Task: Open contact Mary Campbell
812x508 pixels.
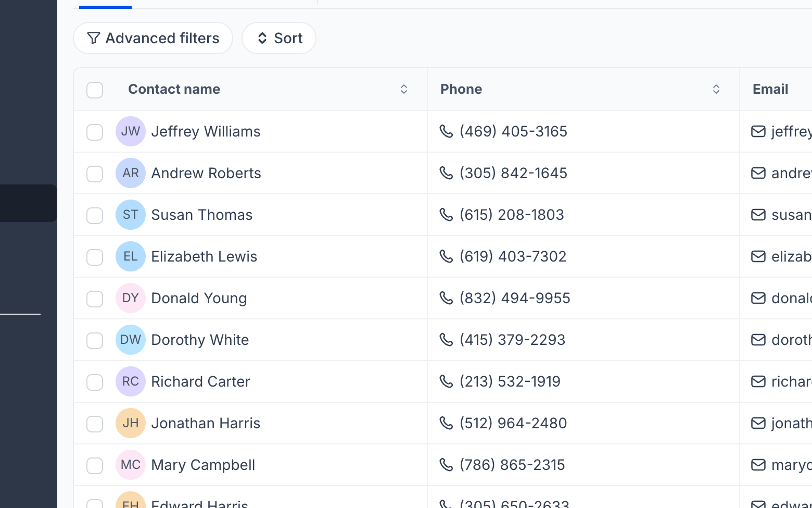Action: pyautogui.click(x=203, y=465)
